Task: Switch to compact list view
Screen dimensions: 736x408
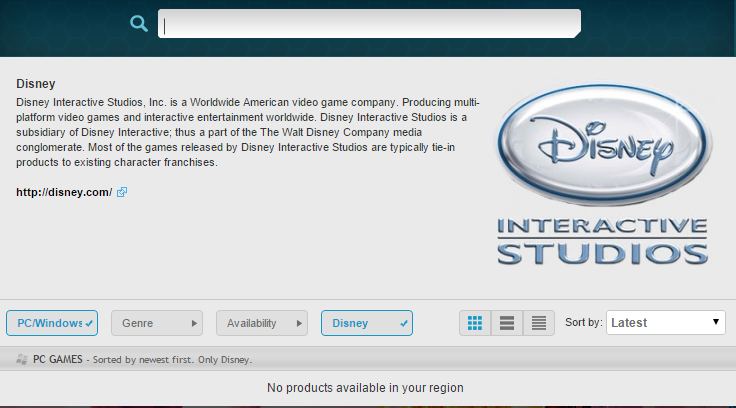Action: [538, 323]
